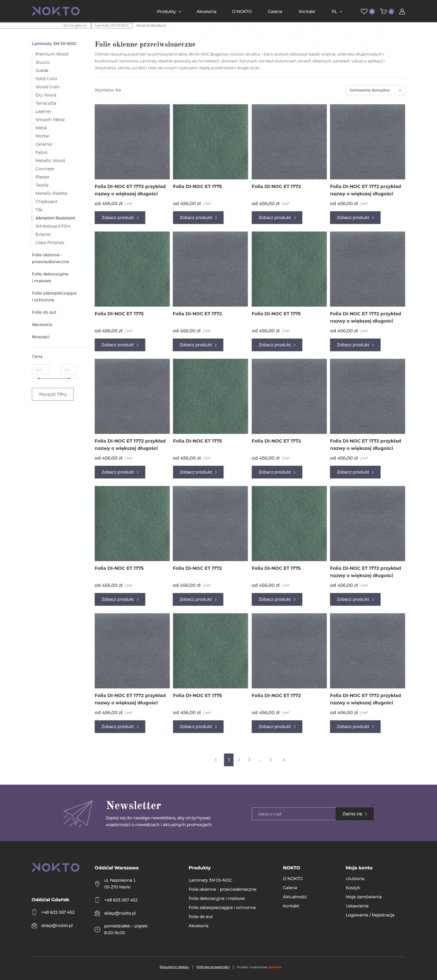Go to results page 2

tap(239, 760)
